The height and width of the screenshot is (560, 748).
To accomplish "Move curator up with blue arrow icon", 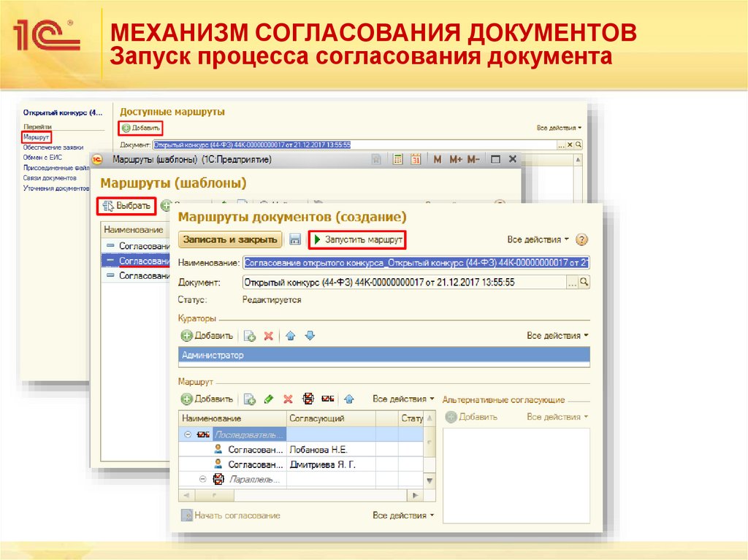I will pyautogui.click(x=291, y=336).
